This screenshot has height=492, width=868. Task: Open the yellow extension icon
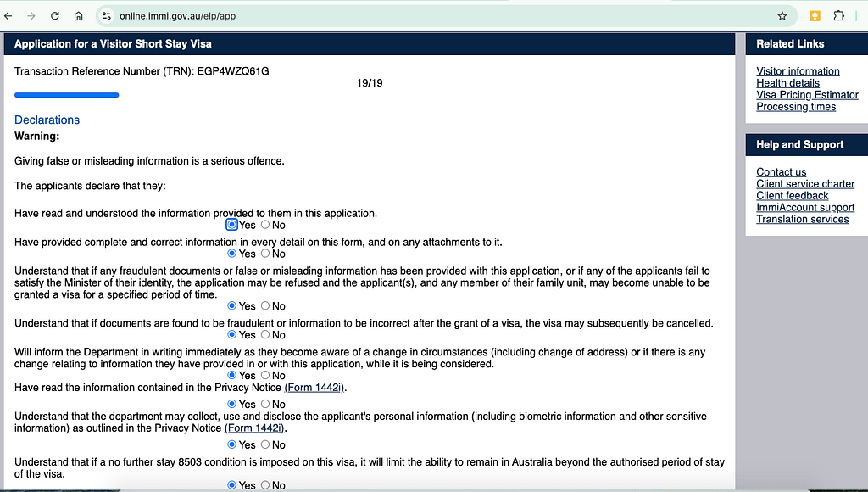tap(815, 16)
